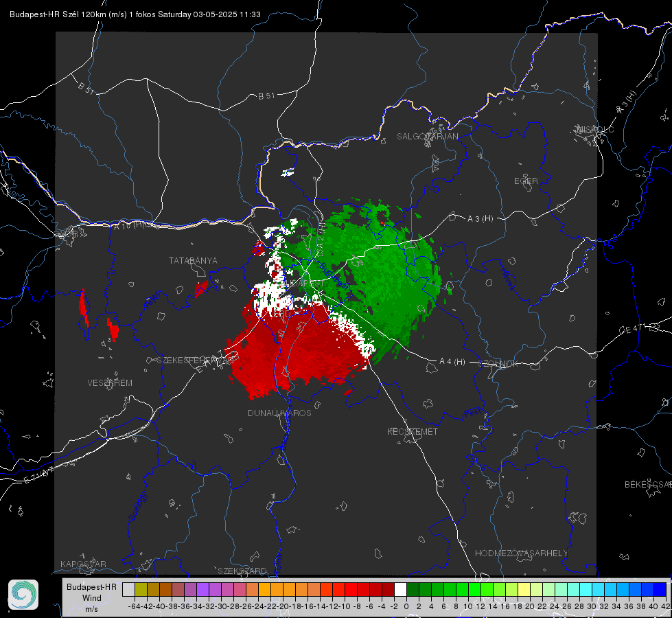Click the 'Budapest-HR Wind m/s' legend caption
672x618 pixels.
pos(91,598)
